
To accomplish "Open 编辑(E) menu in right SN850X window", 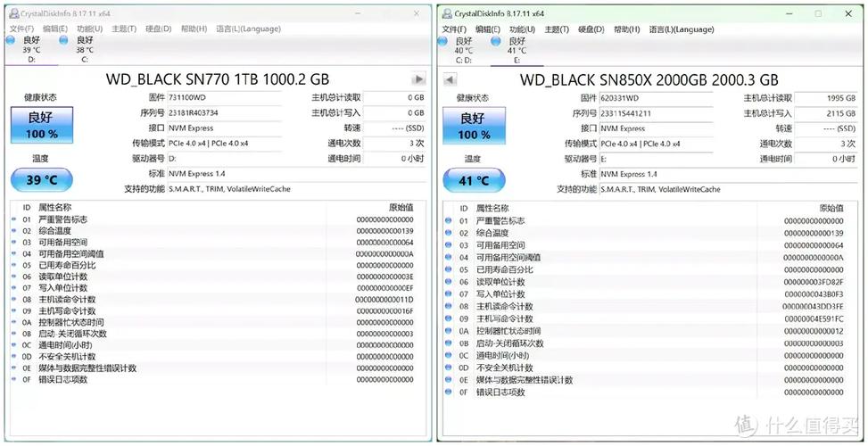I will 488,29.
